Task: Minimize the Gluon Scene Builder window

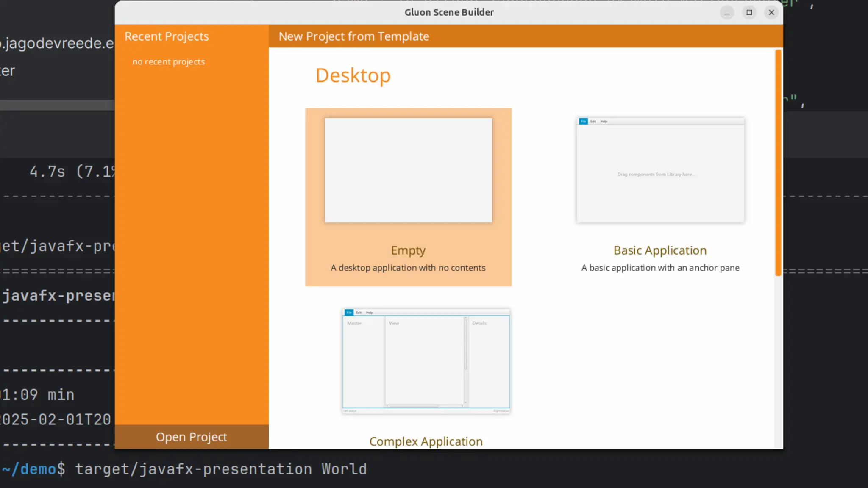Action: click(727, 13)
